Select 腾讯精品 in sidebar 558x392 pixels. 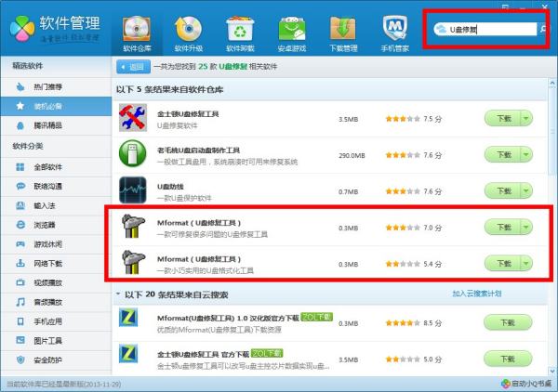tap(56, 125)
